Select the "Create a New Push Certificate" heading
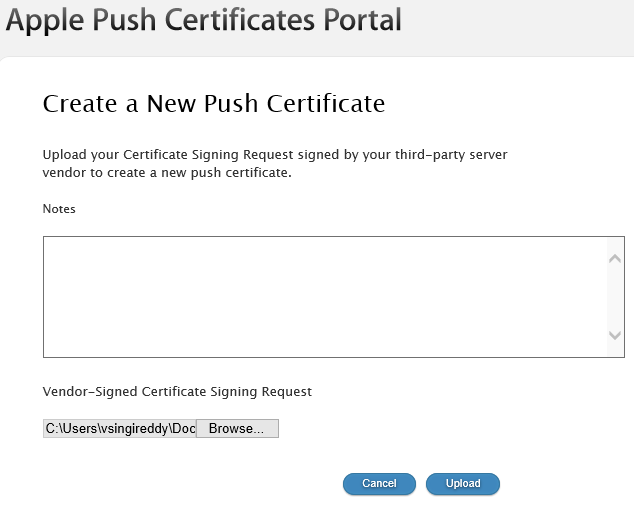This screenshot has height=506, width=634. click(x=214, y=103)
